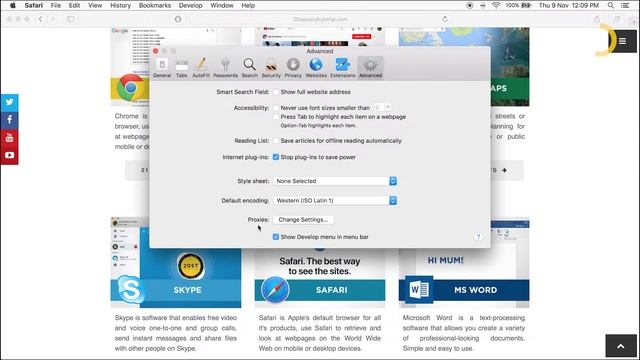Select the Advanced preferences pane
This screenshot has height=360, width=640.
[371, 68]
